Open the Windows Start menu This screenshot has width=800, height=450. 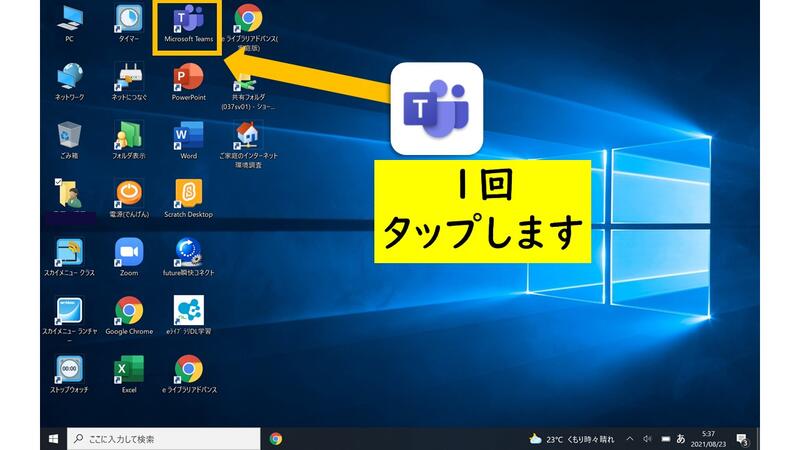click(x=53, y=438)
